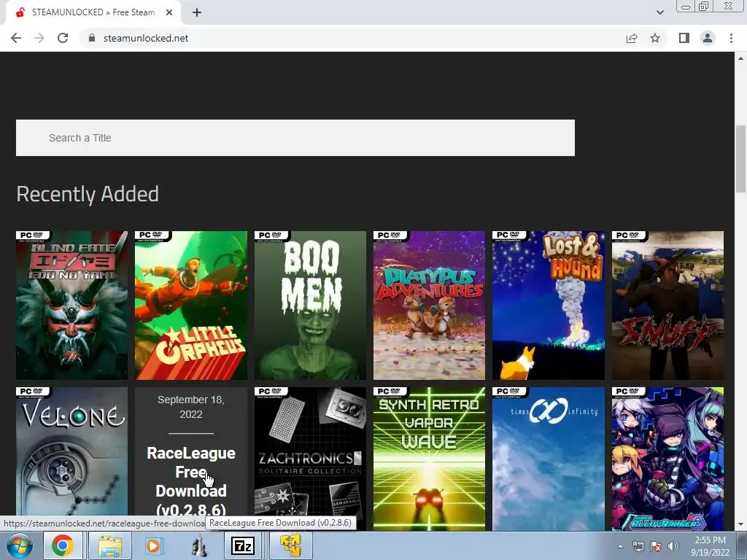Select the STEAMUNLOCKED browser tab

(x=93, y=13)
